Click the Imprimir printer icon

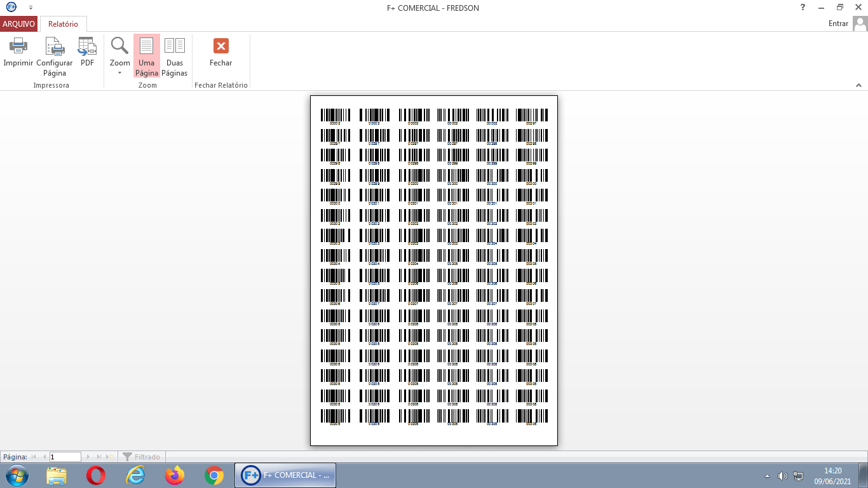point(18,46)
